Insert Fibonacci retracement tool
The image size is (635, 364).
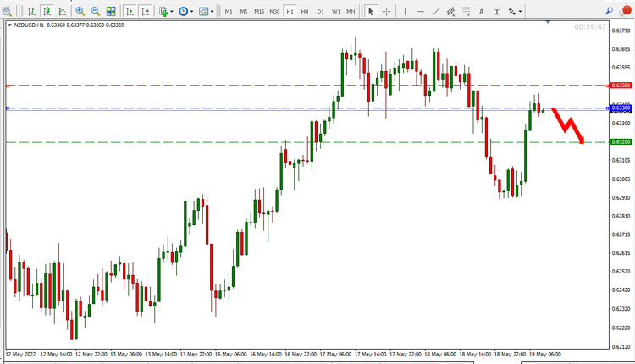(x=467, y=11)
